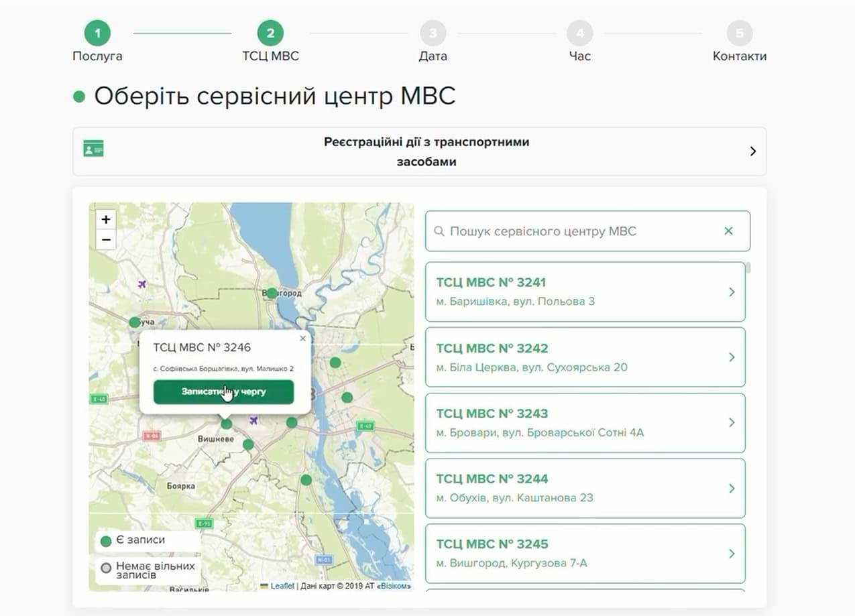Select step 2 ТСЦ МВС
Image resolution: width=855 pixels, height=616 pixels.
(270, 33)
